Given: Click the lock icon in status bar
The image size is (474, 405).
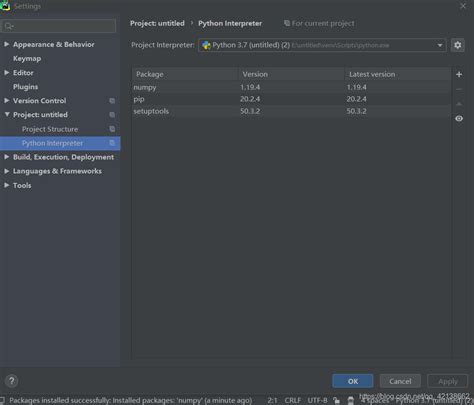Looking at the screenshot, I should pyautogui.click(x=336, y=400).
